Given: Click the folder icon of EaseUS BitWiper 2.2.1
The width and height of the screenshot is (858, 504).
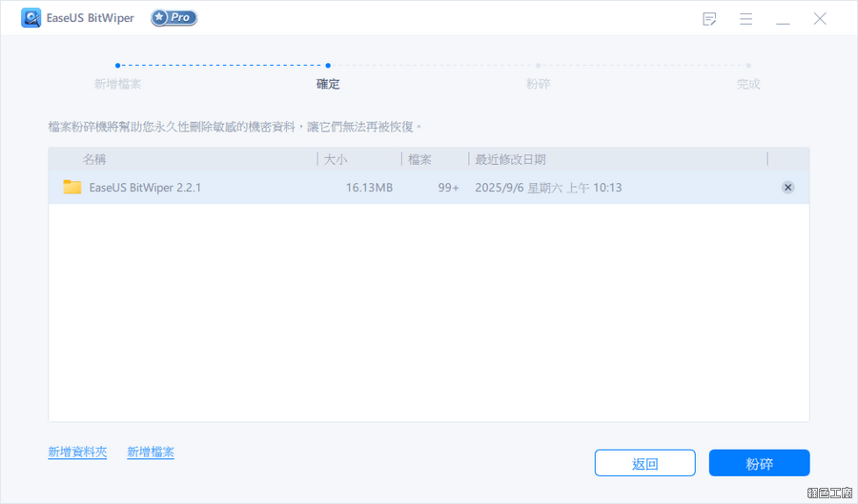Looking at the screenshot, I should (x=72, y=187).
